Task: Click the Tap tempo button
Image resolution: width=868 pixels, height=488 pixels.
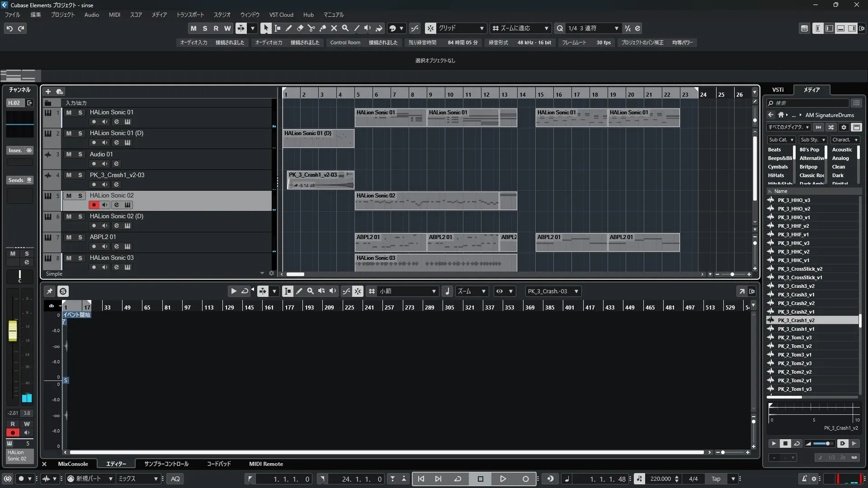Action: pyautogui.click(x=716, y=479)
